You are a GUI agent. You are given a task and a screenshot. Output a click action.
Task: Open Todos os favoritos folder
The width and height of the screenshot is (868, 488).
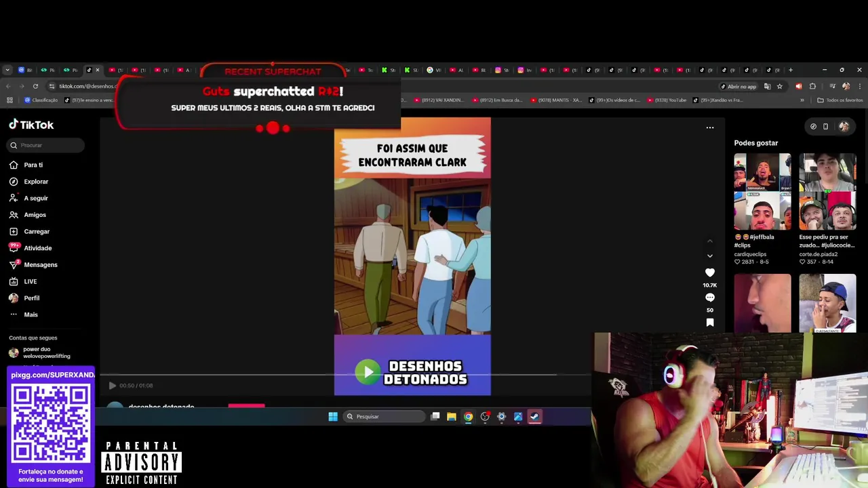(840, 100)
